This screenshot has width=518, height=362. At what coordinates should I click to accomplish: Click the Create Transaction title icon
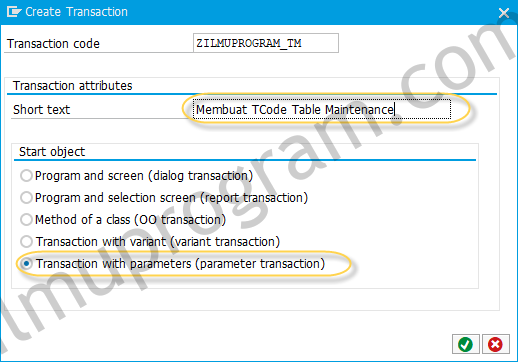(x=14, y=12)
